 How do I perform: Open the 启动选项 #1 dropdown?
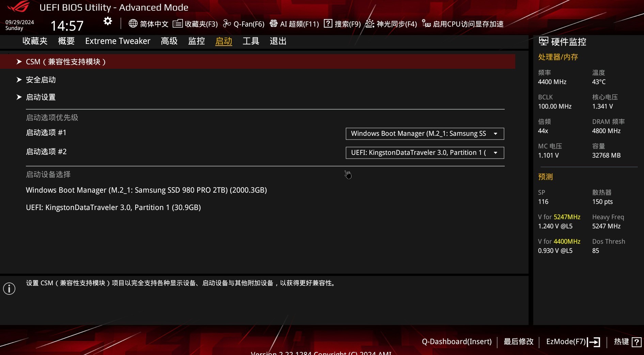pyautogui.click(x=425, y=134)
